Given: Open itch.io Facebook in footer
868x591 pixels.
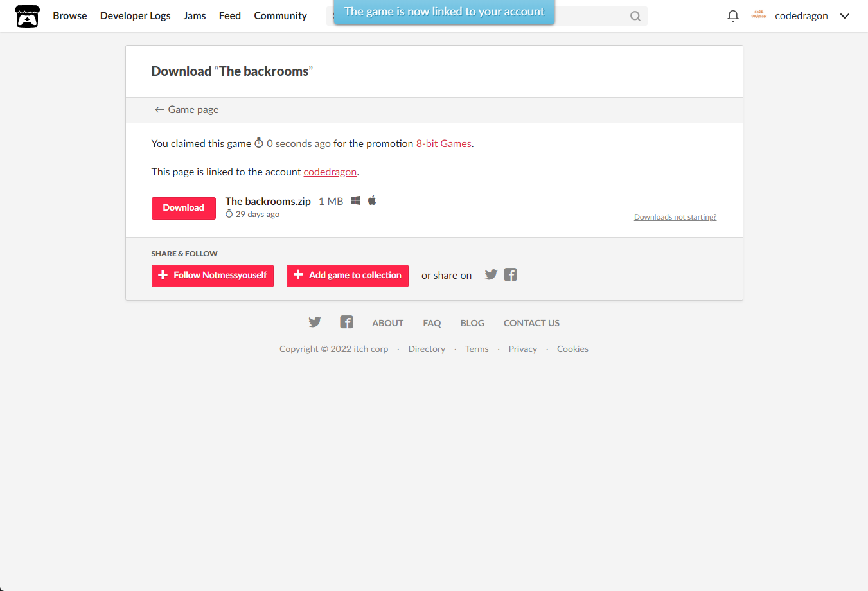Looking at the screenshot, I should (x=346, y=322).
